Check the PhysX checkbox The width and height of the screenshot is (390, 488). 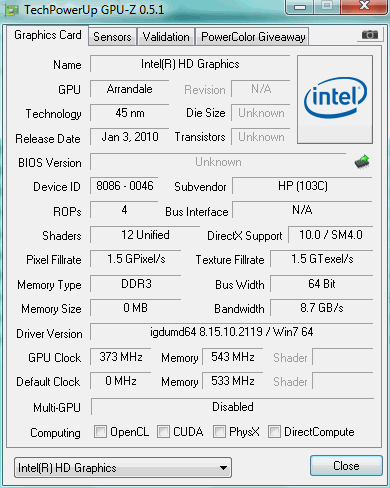(x=219, y=431)
